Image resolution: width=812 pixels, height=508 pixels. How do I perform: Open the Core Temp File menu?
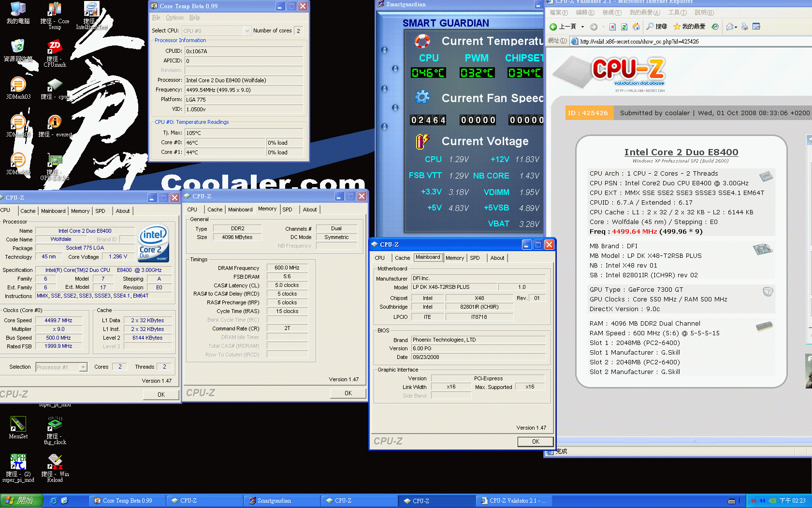tap(156, 17)
